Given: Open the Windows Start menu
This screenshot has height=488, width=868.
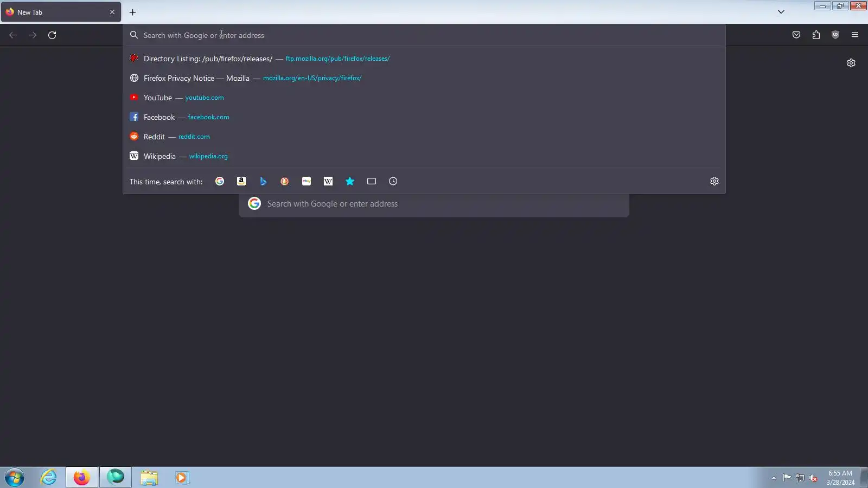Looking at the screenshot, I should coord(15,478).
